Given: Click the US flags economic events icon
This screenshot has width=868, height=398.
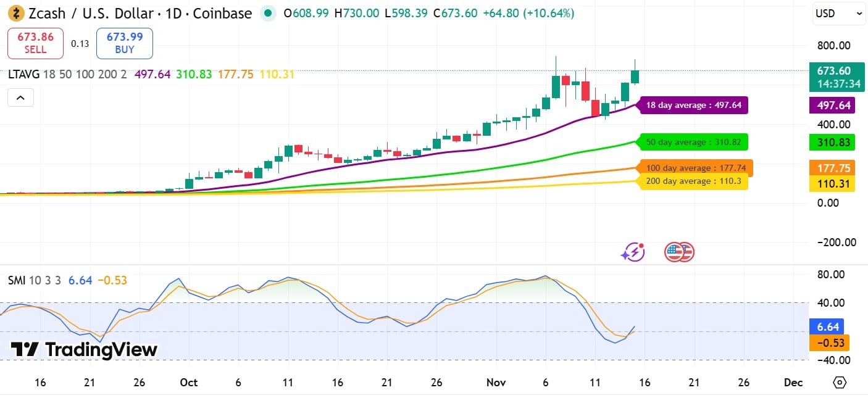Looking at the screenshot, I should click(x=679, y=252).
